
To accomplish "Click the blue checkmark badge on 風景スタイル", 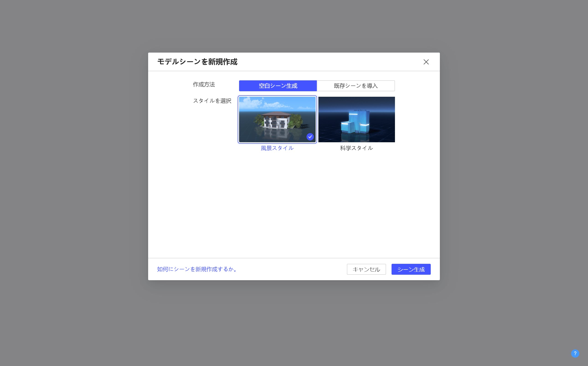I will [310, 137].
